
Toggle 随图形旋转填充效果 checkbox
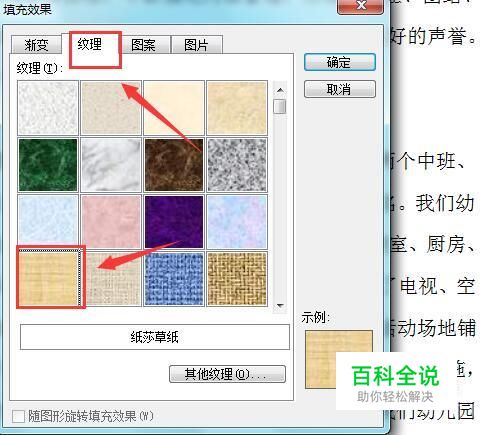[x=18, y=416]
